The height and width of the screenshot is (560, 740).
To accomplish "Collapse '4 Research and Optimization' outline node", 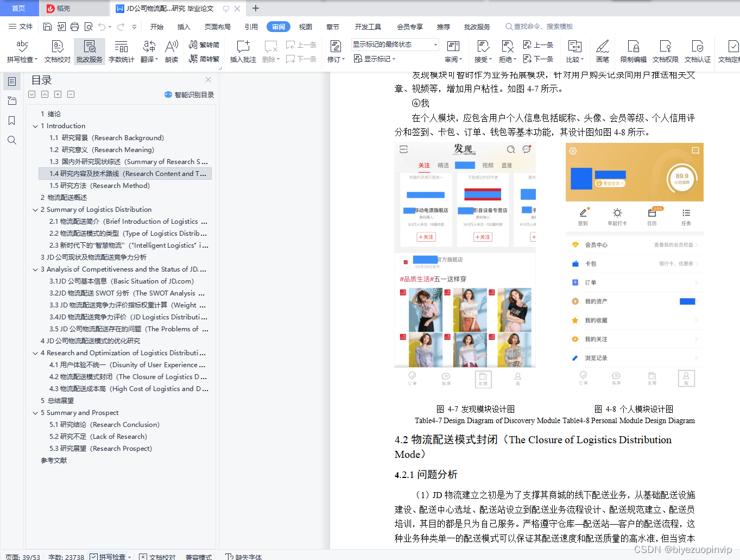I will pyautogui.click(x=35, y=353).
